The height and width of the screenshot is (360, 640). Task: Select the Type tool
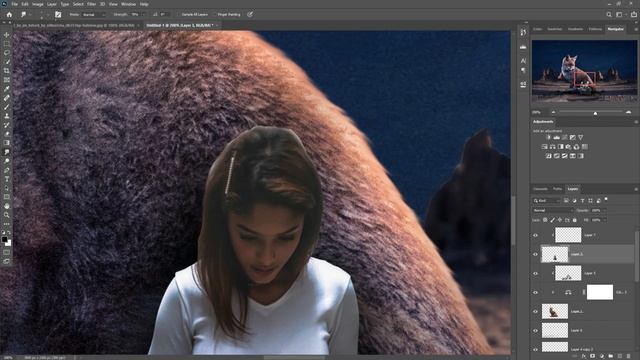[x=7, y=179]
